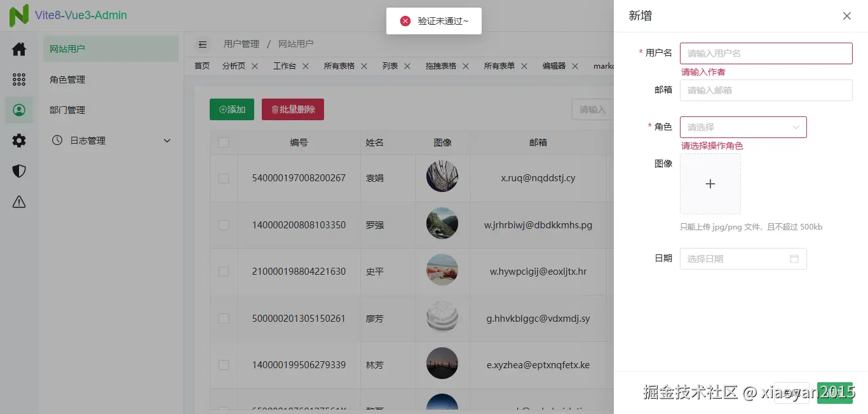
Task: Close the 分析页 tab with its X
Action: coord(255,66)
